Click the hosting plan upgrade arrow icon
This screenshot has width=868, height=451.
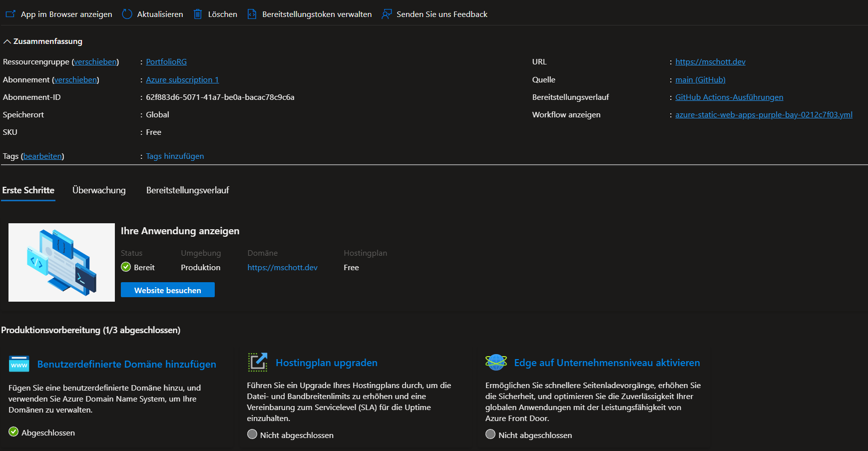258,362
